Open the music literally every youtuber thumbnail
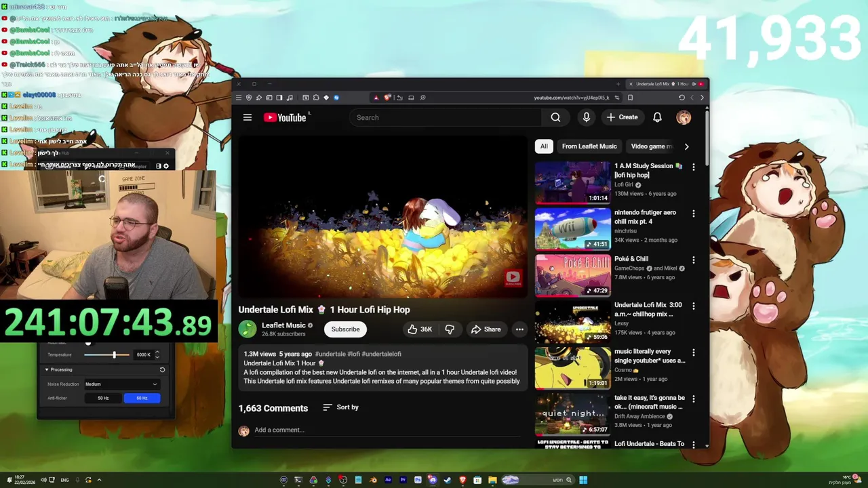The width and height of the screenshot is (868, 488). pos(572,368)
